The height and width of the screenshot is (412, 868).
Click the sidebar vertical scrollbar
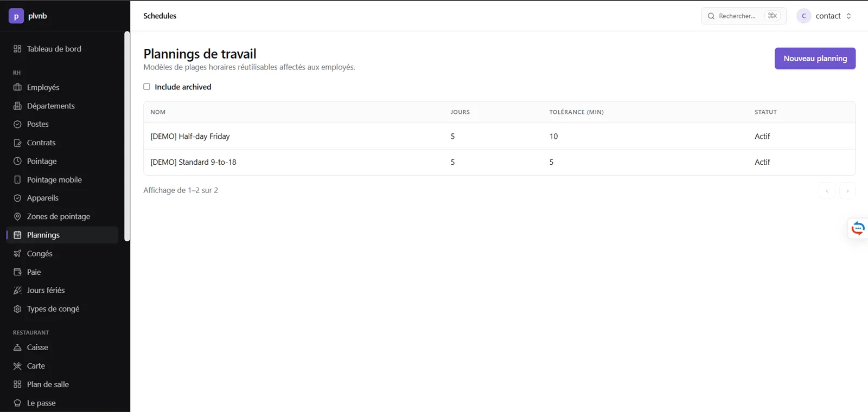127,136
